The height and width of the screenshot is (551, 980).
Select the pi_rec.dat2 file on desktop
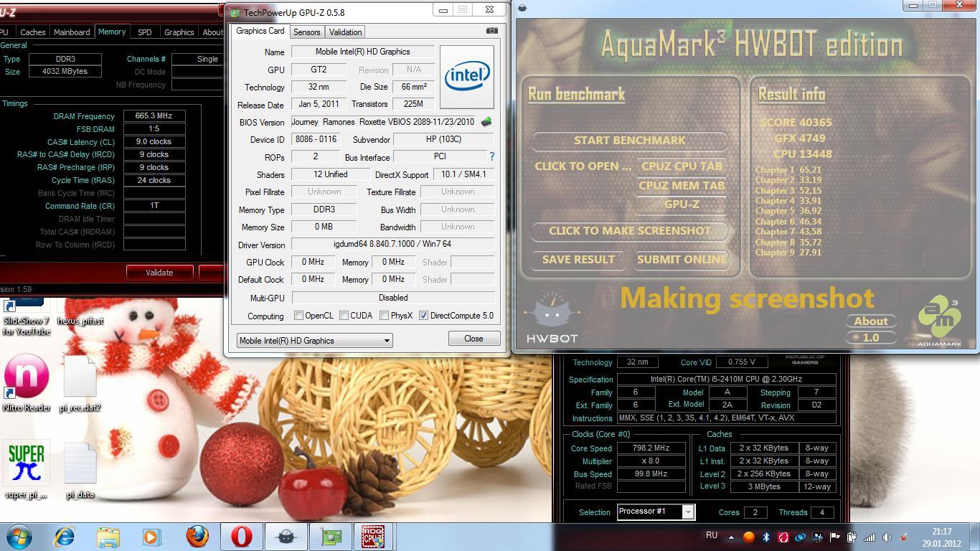[80, 382]
